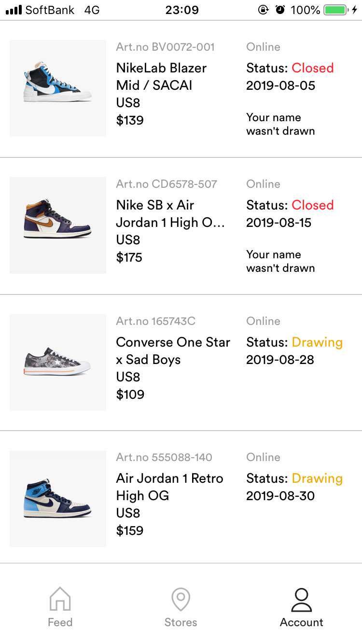This screenshot has width=362, height=644.
Task: Tap Closed status dated 2019-08-05
Action: 313,68
